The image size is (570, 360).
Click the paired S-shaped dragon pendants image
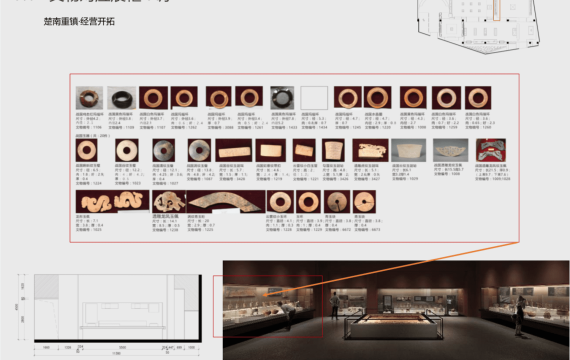coord(112,201)
